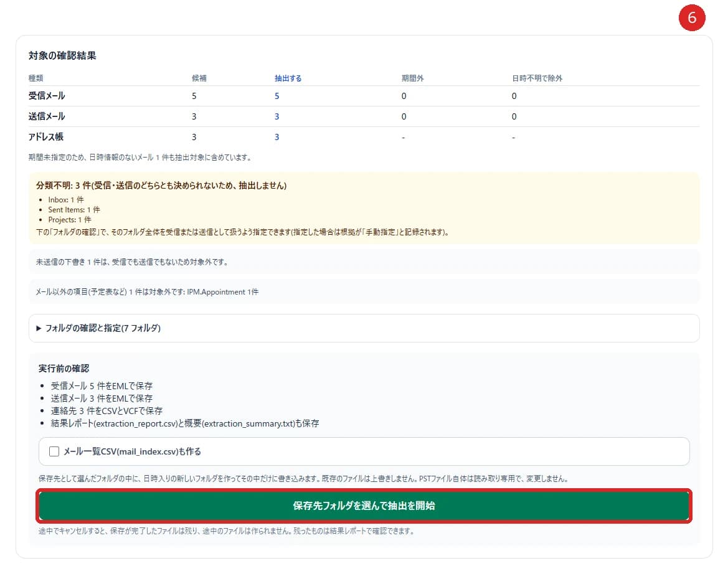Screen dimensions: 728x571
Task: Click the extraction_report.csv summary bullet
Action: 185,423
